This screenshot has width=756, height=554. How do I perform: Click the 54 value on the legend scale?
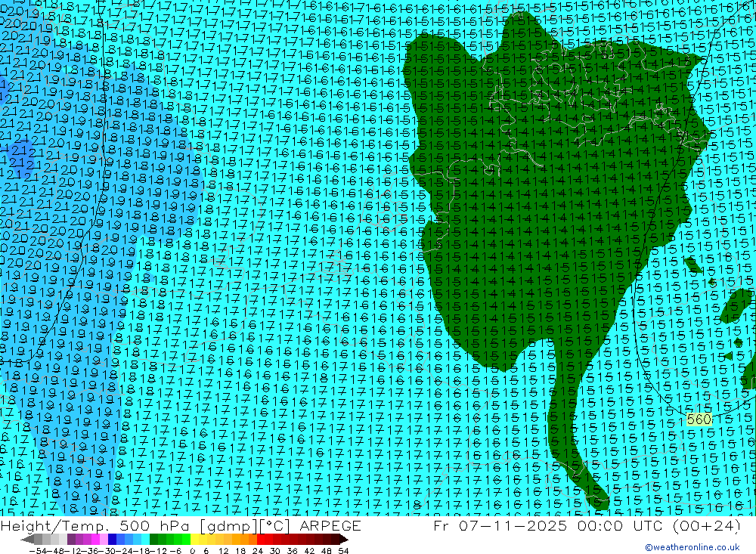click(343, 551)
